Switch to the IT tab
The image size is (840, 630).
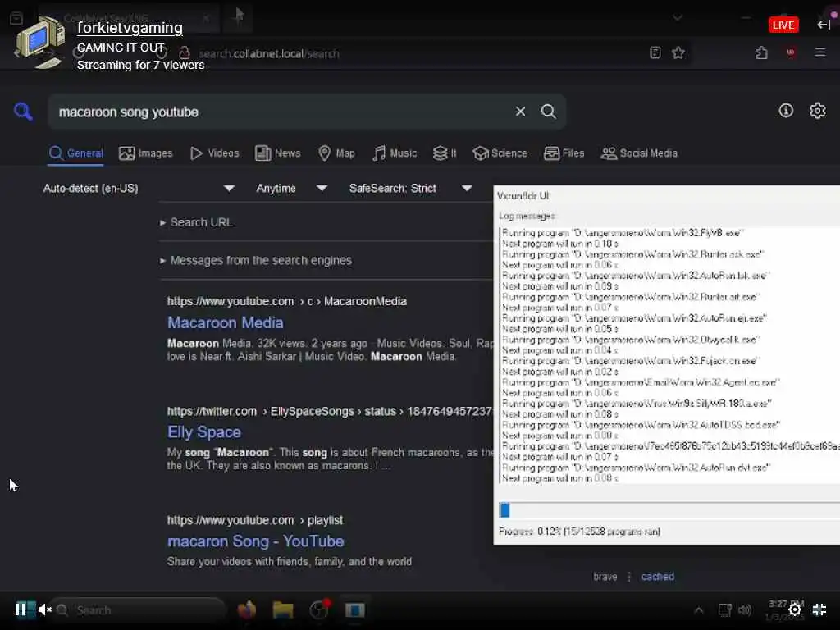(445, 153)
